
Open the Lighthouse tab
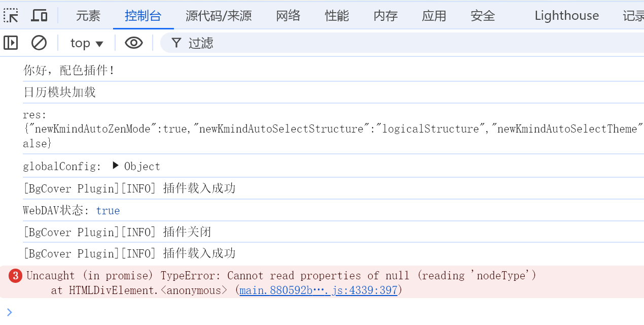click(566, 16)
